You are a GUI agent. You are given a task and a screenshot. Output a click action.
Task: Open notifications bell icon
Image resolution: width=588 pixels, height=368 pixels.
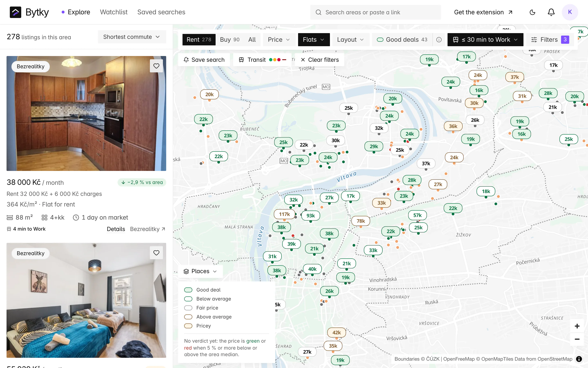551,12
